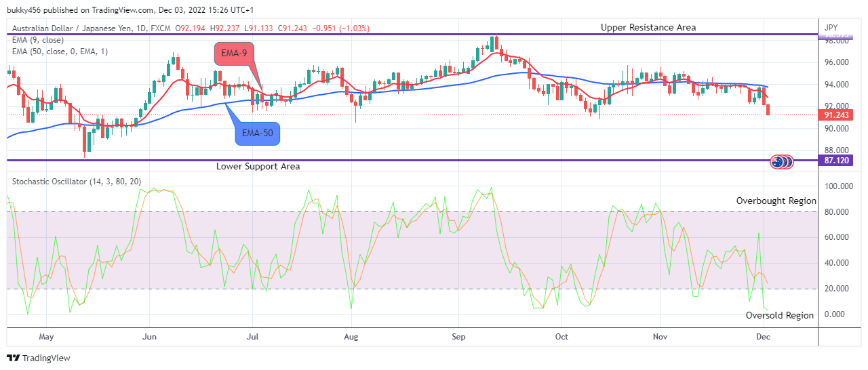Image resolution: width=868 pixels, height=370 pixels.
Task: Click the 91.243 current price tag
Action: (x=837, y=115)
